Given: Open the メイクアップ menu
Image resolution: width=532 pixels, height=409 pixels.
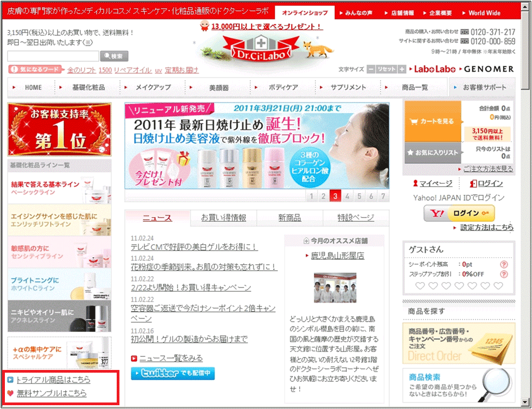Looking at the screenshot, I should (153, 87).
